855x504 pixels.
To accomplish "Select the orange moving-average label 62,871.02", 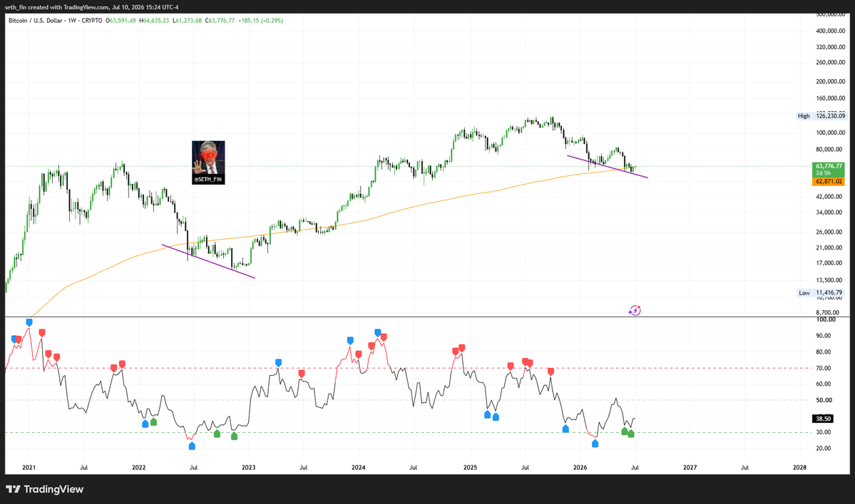I will click(x=829, y=182).
